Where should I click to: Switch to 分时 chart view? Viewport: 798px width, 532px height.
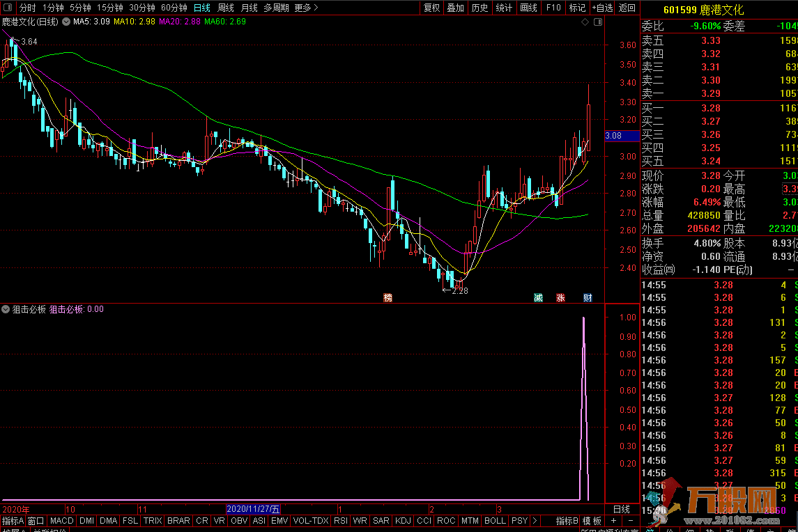27,8
